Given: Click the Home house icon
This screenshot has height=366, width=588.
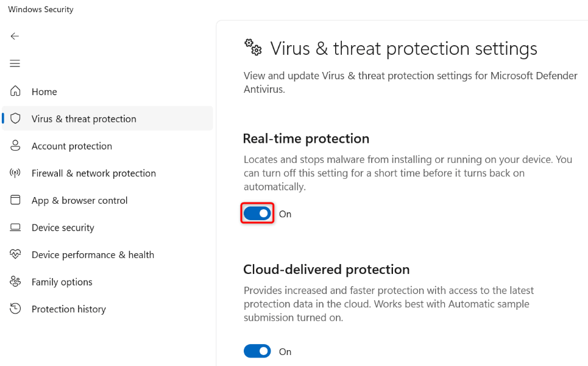Looking at the screenshot, I should click(15, 91).
